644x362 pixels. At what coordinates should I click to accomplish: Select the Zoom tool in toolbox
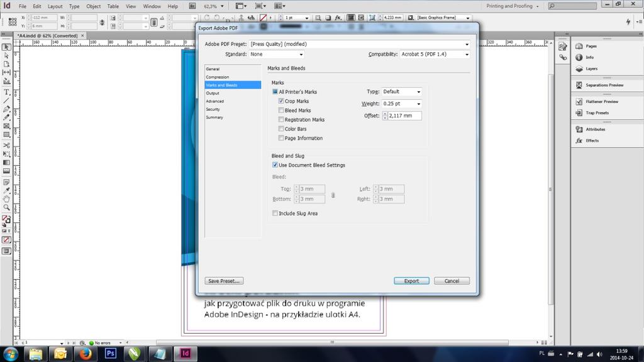click(6, 207)
